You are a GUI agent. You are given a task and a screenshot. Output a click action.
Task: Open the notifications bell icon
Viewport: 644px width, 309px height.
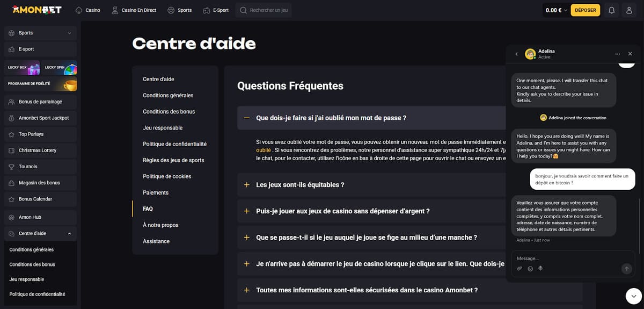[x=611, y=10]
